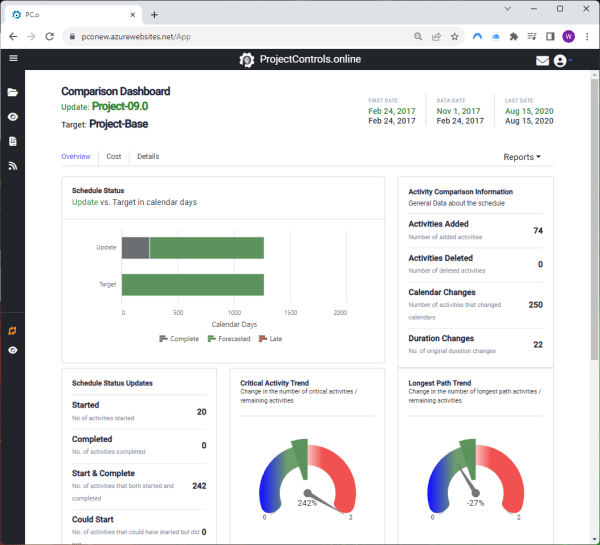Click the Project-09.0 update link
The image size is (600, 545).
click(119, 106)
